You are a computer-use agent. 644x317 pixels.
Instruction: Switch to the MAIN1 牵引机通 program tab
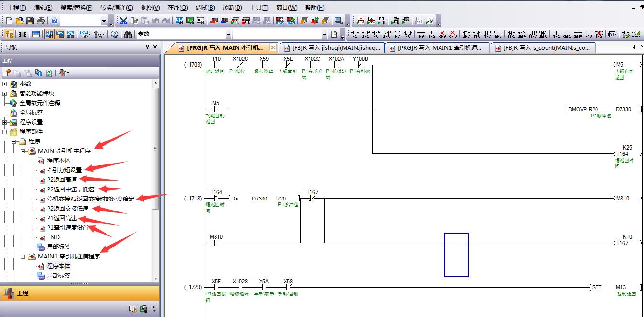[x=439, y=48]
